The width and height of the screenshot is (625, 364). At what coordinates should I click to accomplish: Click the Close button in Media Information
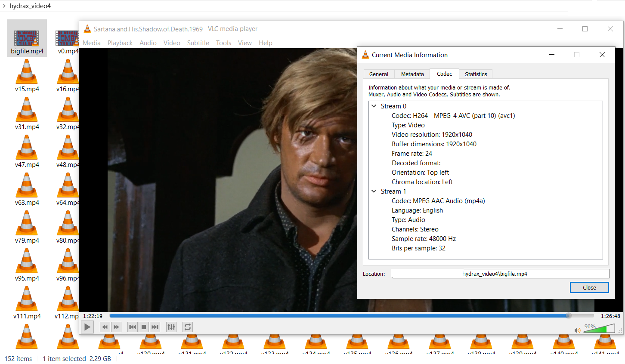pos(589,287)
